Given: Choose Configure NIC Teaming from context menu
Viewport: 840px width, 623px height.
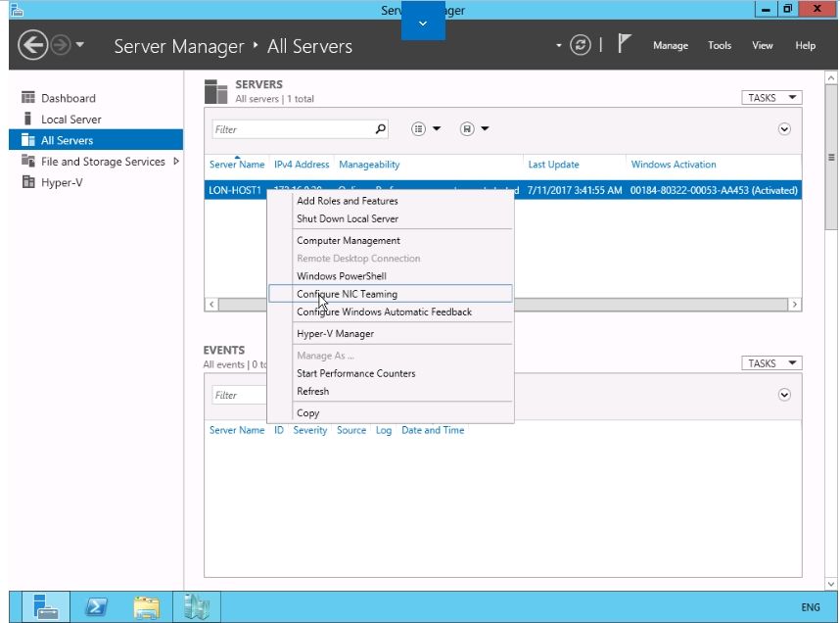Looking at the screenshot, I should click(x=347, y=294).
